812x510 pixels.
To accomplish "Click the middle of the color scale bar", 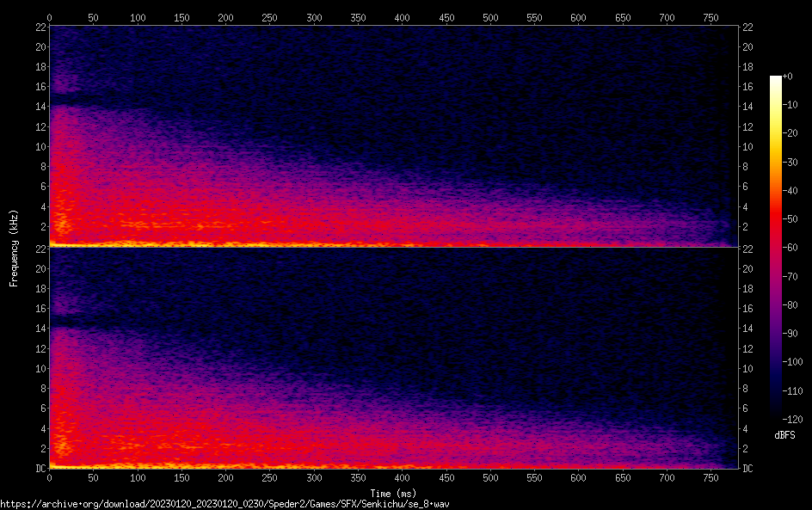I will [x=776, y=248].
